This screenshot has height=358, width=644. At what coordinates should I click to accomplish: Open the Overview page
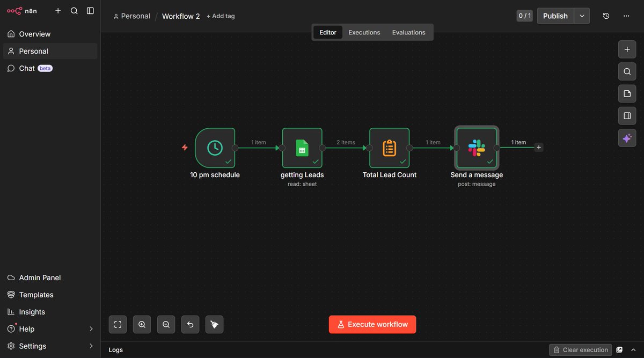pyautogui.click(x=50, y=34)
